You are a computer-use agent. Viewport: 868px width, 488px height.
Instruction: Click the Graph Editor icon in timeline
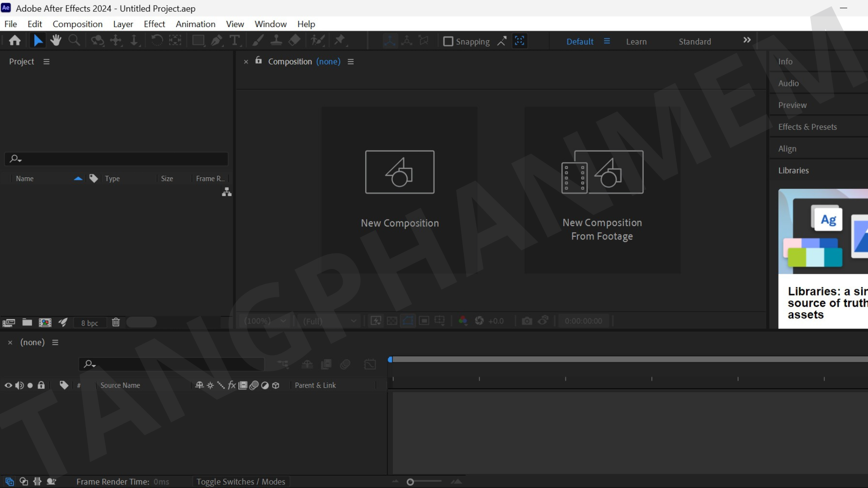click(x=370, y=364)
